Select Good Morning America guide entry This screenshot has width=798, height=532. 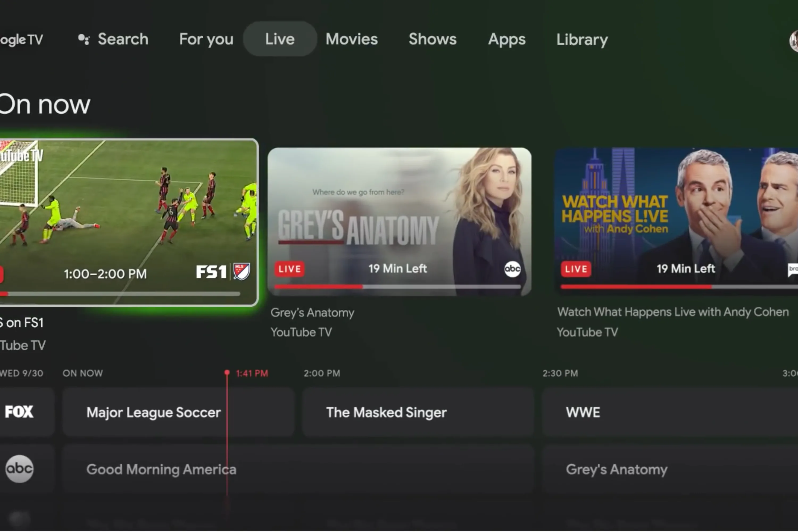[x=298, y=469]
